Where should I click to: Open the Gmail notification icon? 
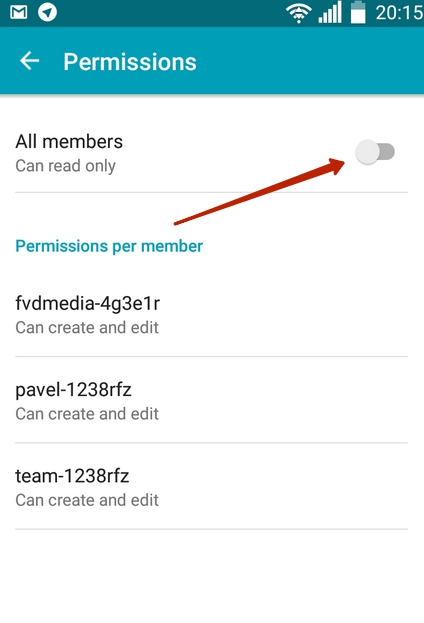(19, 12)
